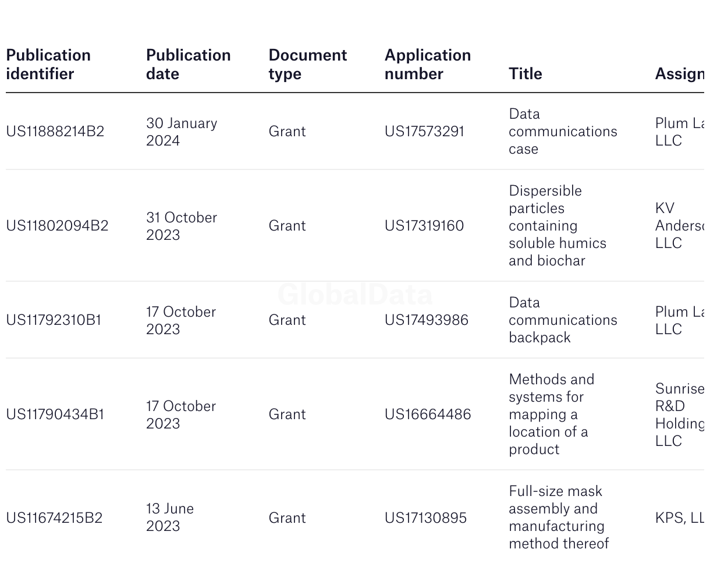Click the Document type column header
710x588 pixels.
coord(308,65)
